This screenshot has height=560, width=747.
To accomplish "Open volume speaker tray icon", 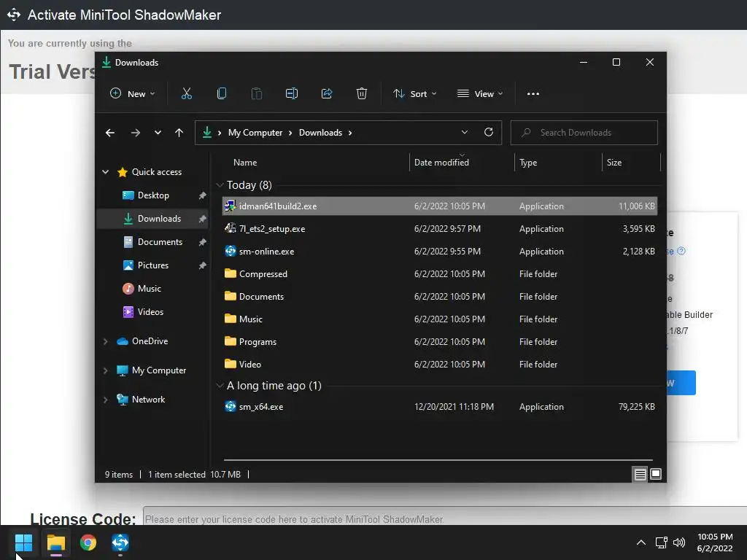I will pos(679,542).
